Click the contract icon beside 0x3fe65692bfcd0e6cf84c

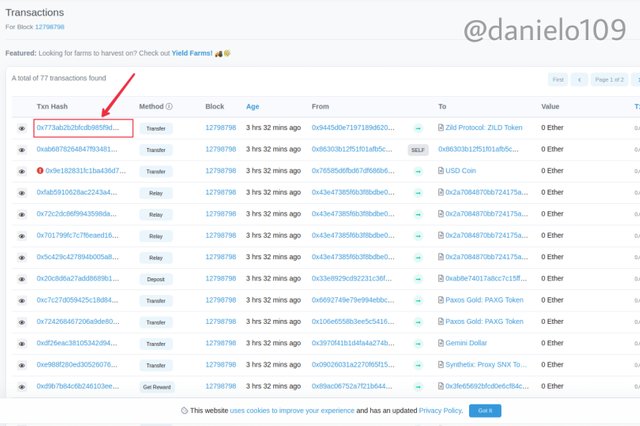pyautogui.click(x=441, y=386)
